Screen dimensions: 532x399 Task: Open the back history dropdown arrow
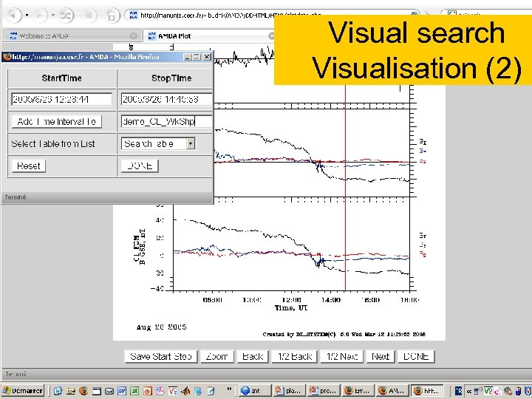coord(27,16)
